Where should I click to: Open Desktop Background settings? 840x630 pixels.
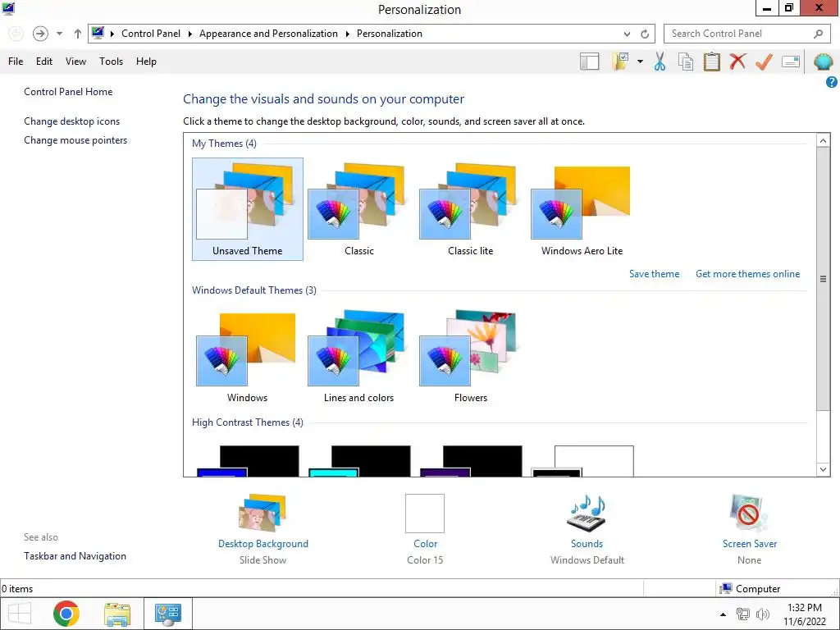click(262, 514)
